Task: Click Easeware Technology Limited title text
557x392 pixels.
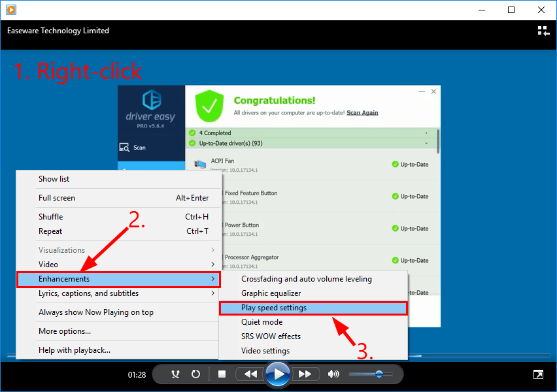Action: click(58, 31)
